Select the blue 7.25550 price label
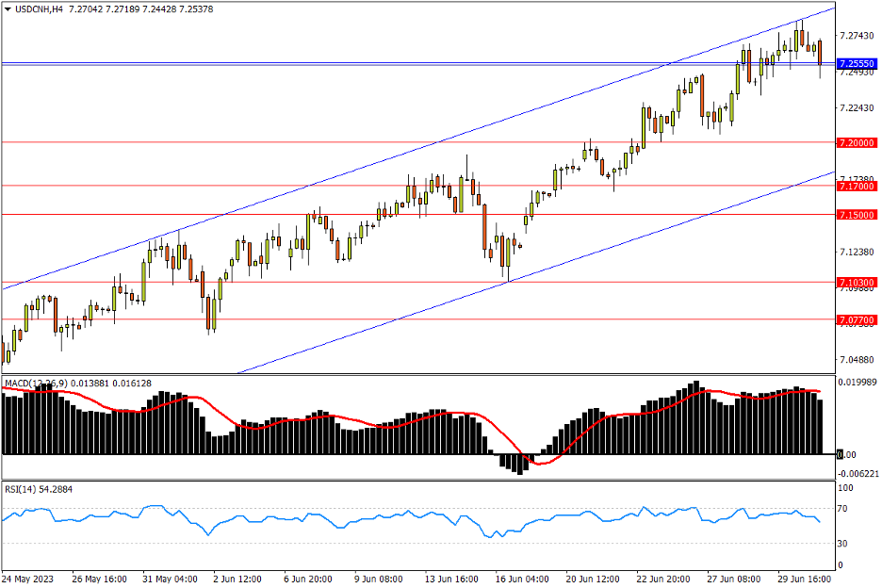Image resolution: width=882 pixels, height=588 pixels. 857,63
